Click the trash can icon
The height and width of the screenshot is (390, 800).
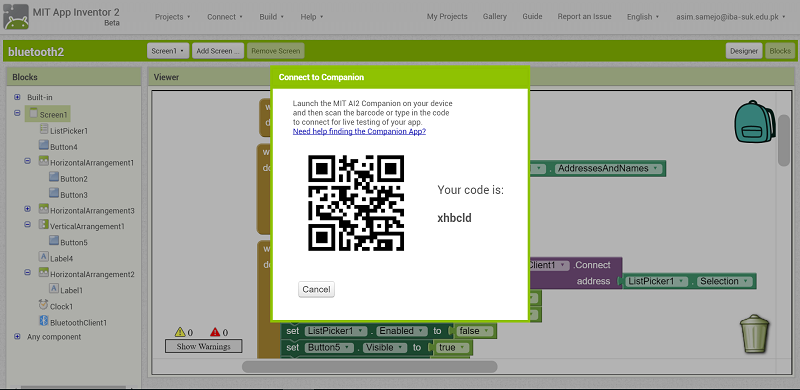coord(755,334)
